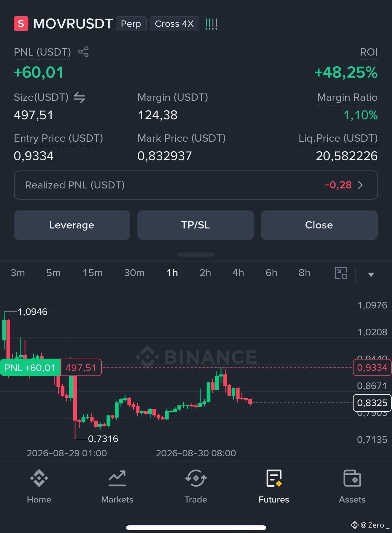This screenshot has height=533, width=392.
Task: Close the MOVRUSDT position
Action: [x=319, y=225]
